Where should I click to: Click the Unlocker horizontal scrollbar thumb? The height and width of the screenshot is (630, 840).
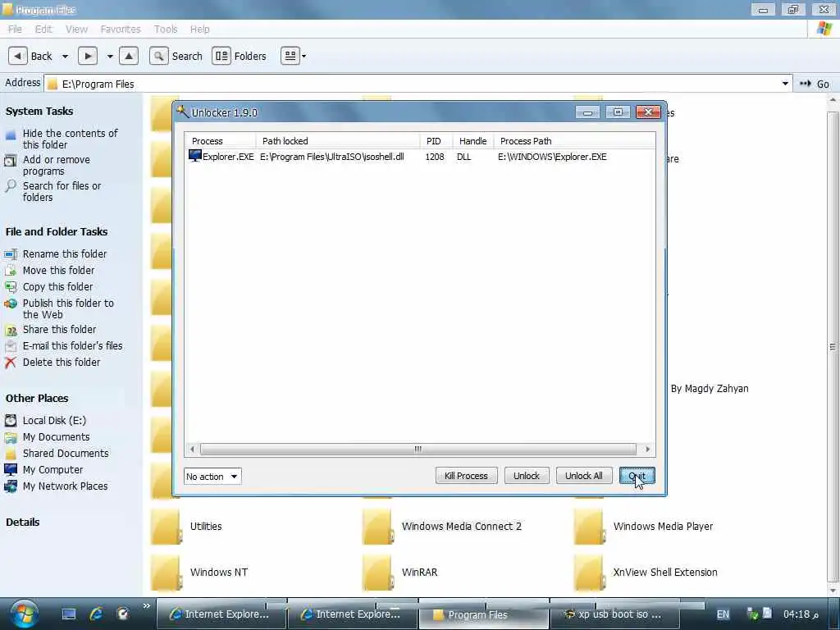point(418,449)
